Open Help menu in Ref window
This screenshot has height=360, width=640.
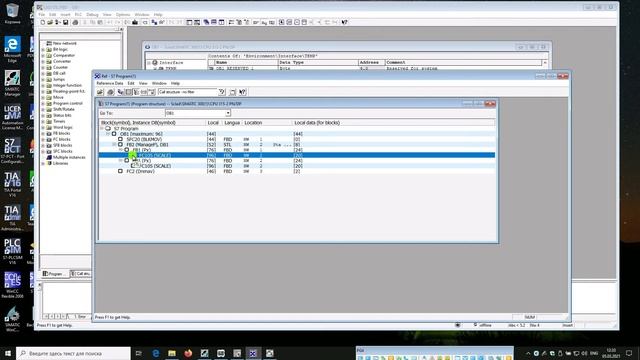click(x=175, y=83)
